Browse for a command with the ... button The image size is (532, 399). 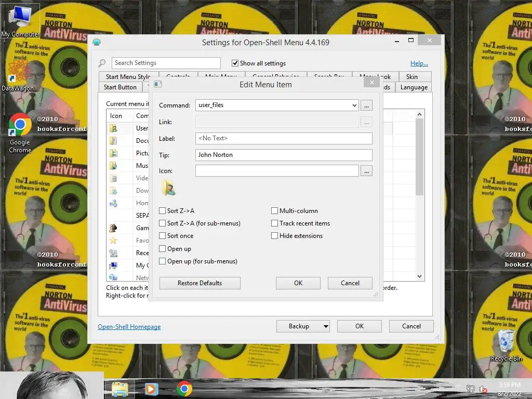pyautogui.click(x=366, y=105)
